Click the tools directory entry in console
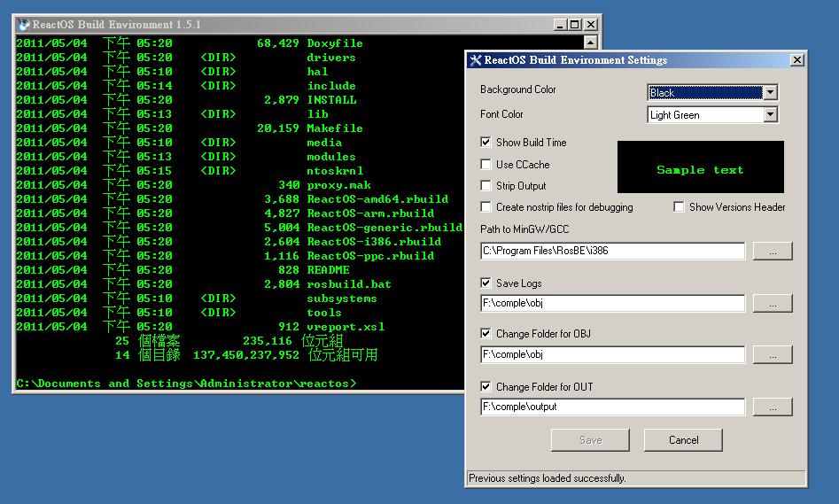 [324, 313]
